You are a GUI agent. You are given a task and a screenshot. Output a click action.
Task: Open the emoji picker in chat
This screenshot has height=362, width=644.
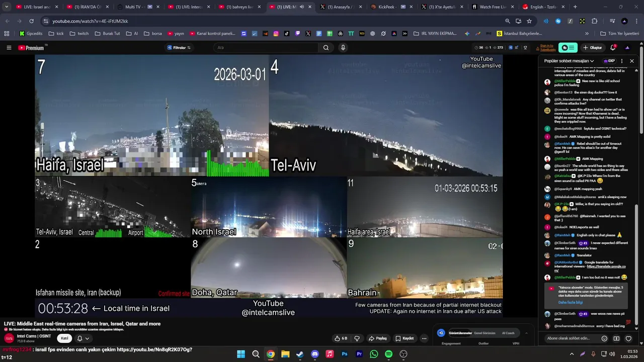coord(604,338)
